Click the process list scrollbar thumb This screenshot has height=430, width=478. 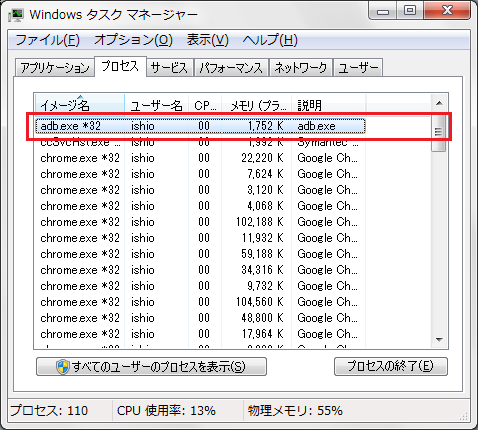pyautogui.click(x=439, y=133)
